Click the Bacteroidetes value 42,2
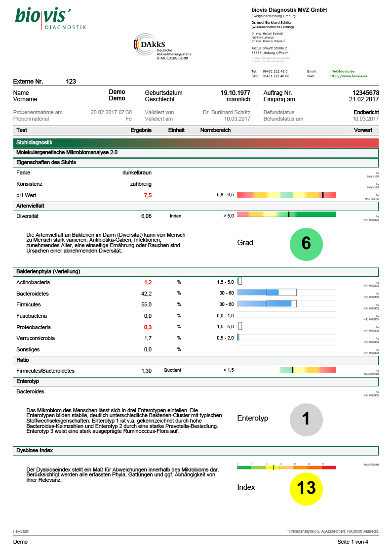 (146, 294)
